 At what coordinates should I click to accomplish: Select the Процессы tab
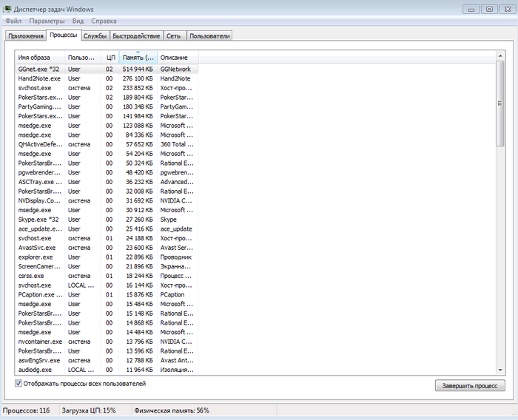tap(64, 35)
